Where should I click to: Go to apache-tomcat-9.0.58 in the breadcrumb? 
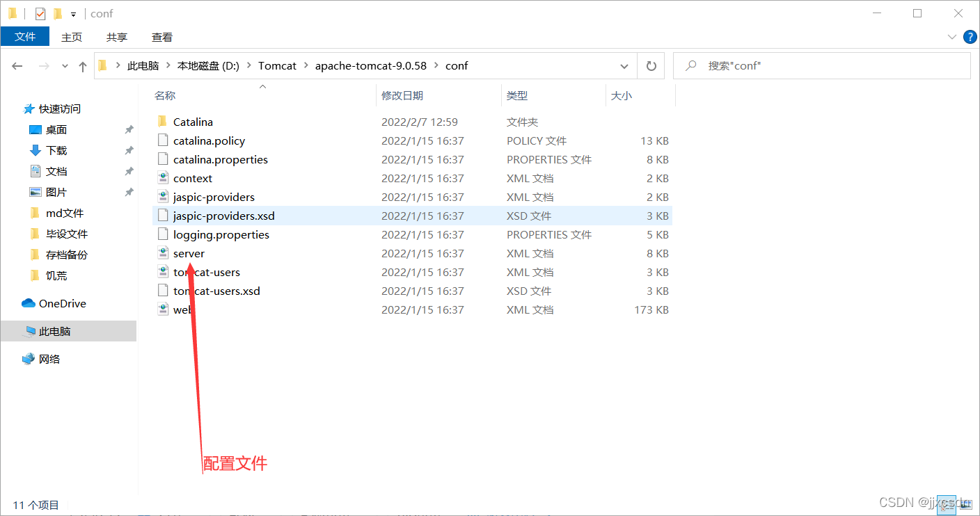(371, 65)
